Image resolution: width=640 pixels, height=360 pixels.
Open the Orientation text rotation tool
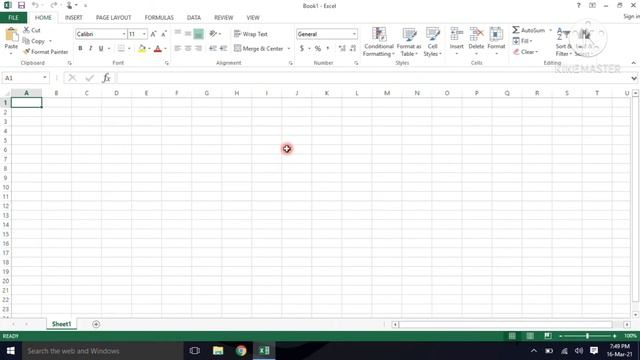(213, 34)
